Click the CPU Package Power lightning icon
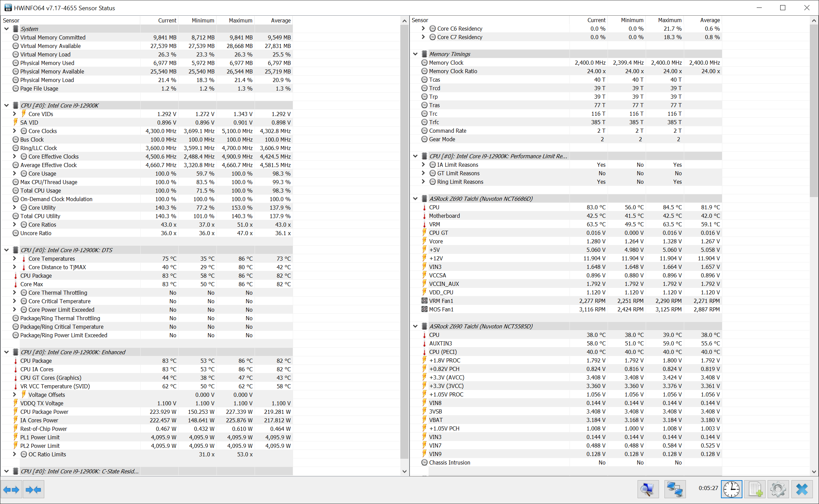 coord(15,412)
